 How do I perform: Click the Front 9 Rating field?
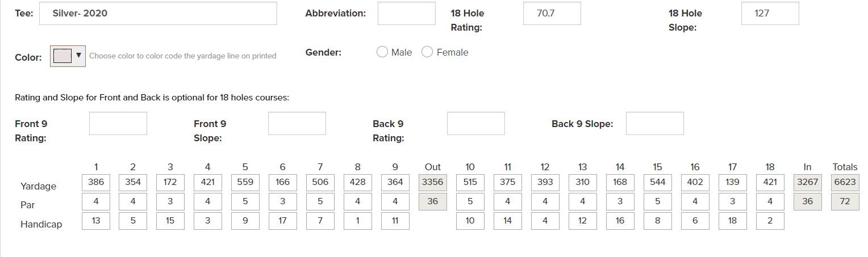coord(118,124)
